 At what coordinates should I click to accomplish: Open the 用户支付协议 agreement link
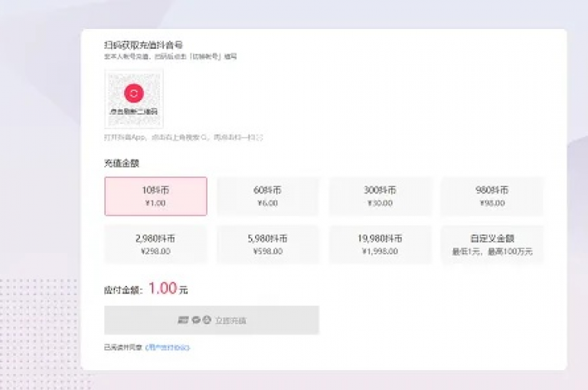tap(167, 348)
